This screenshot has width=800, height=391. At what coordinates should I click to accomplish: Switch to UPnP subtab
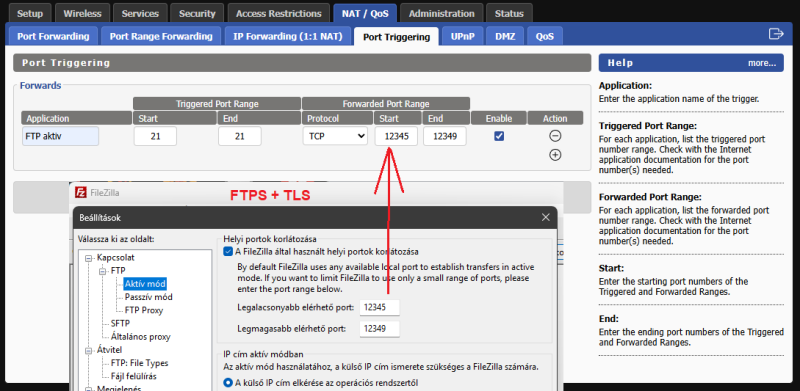pos(463,37)
